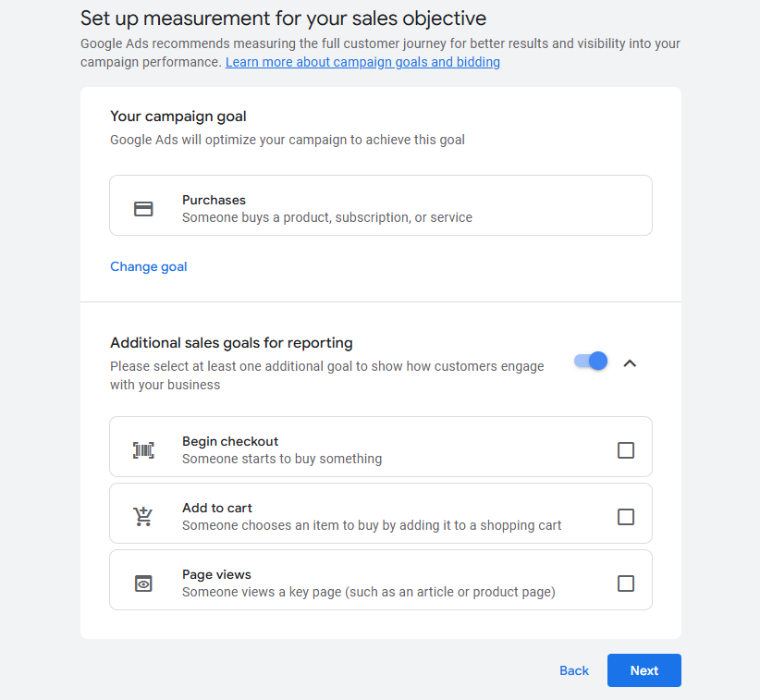Click the Add to cart option label
The image size is (760, 700).
(217, 508)
